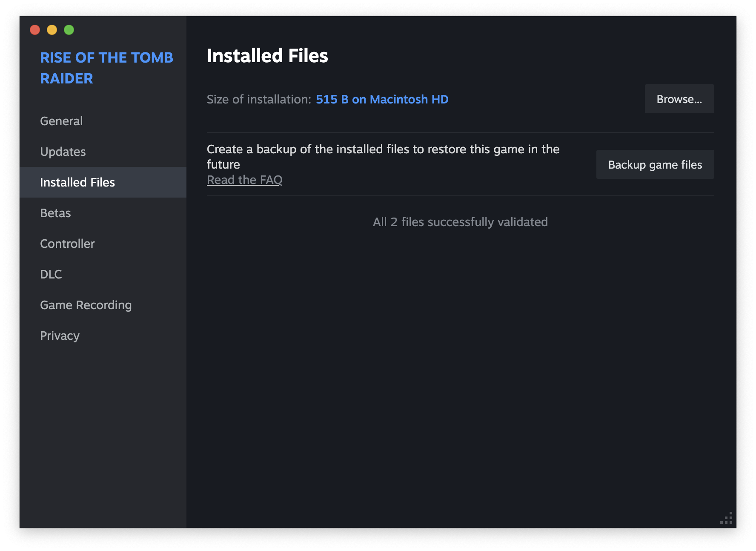Image resolution: width=756 pixels, height=551 pixels.
Task: Click the Rise of the Tomb Raider title
Action: (x=106, y=68)
